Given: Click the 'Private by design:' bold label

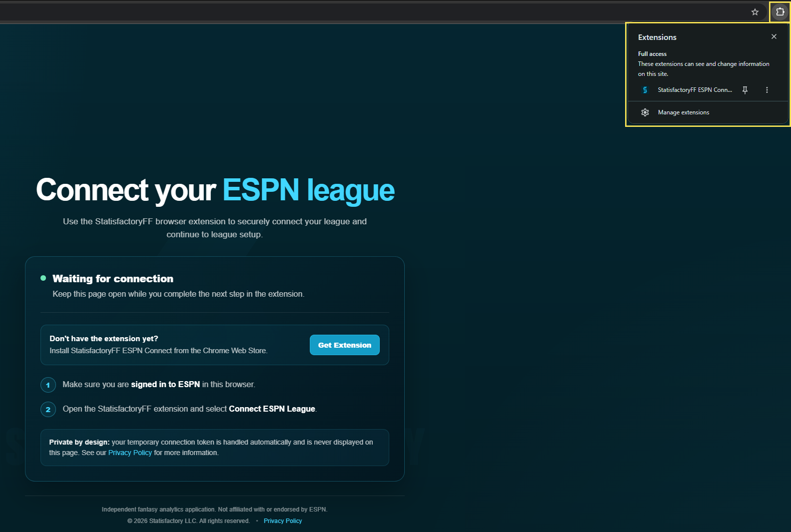Looking at the screenshot, I should [79, 442].
